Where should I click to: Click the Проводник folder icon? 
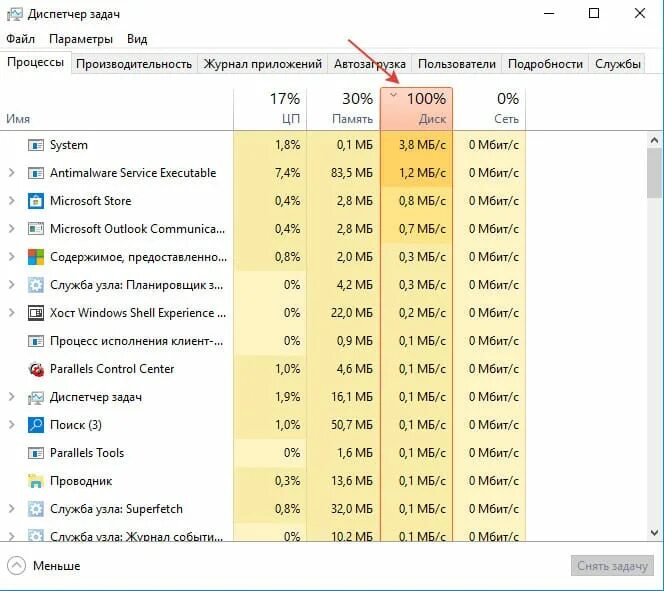point(36,481)
